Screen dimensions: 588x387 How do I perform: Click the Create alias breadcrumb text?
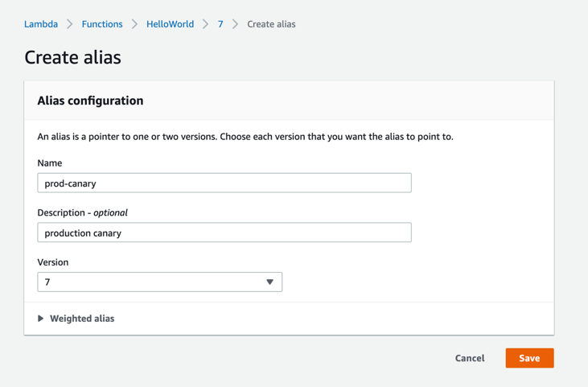click(271, 24)
